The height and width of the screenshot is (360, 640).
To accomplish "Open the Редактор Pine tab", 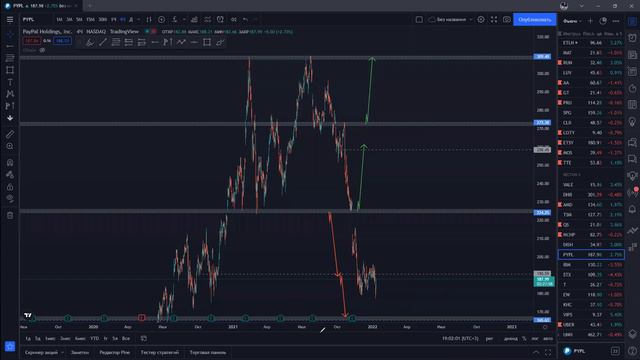I will (115, 352).
